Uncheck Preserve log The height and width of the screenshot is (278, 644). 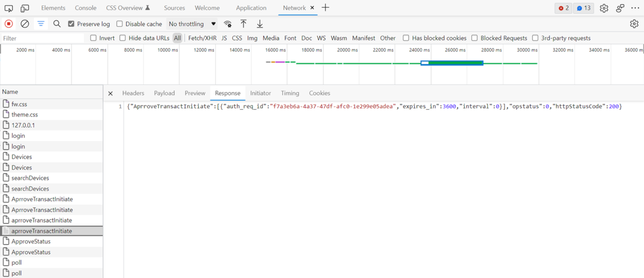(71, 24)
